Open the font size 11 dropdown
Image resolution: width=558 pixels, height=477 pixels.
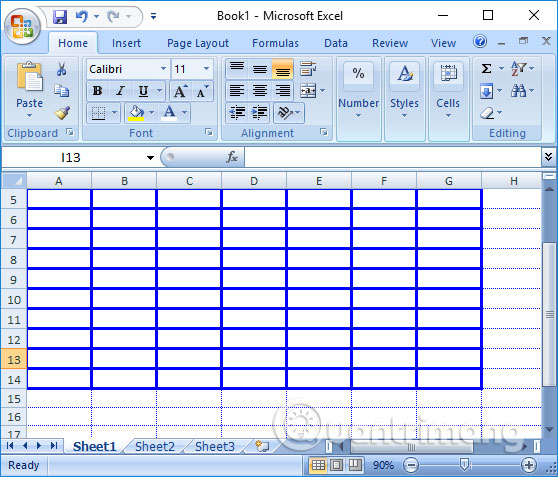pos(206,69)
